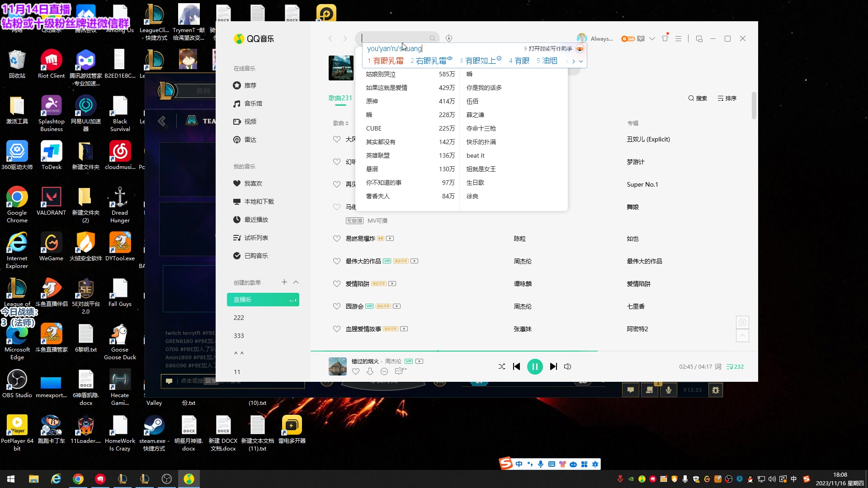Open the volume control icon
The image size is (868, 488).
568,366
